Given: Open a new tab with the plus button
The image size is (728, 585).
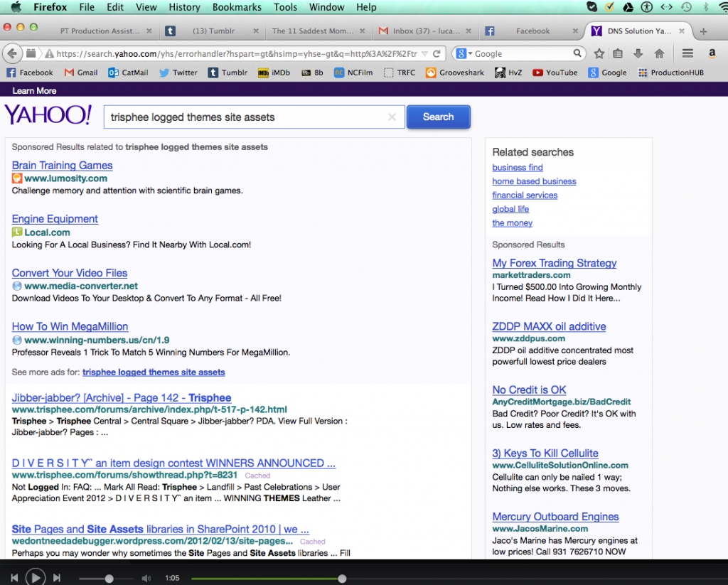Looking at the screenshot, I should [703, 31].
